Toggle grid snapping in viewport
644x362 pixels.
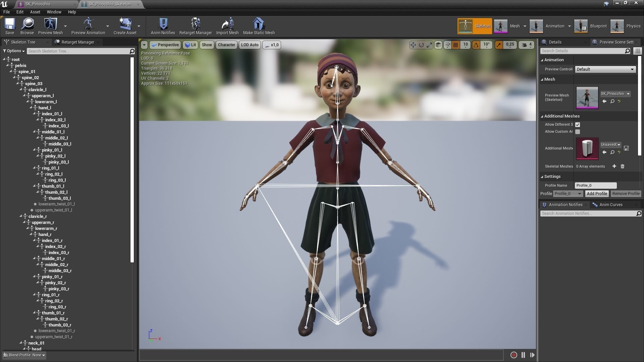(x=455, y=45)
